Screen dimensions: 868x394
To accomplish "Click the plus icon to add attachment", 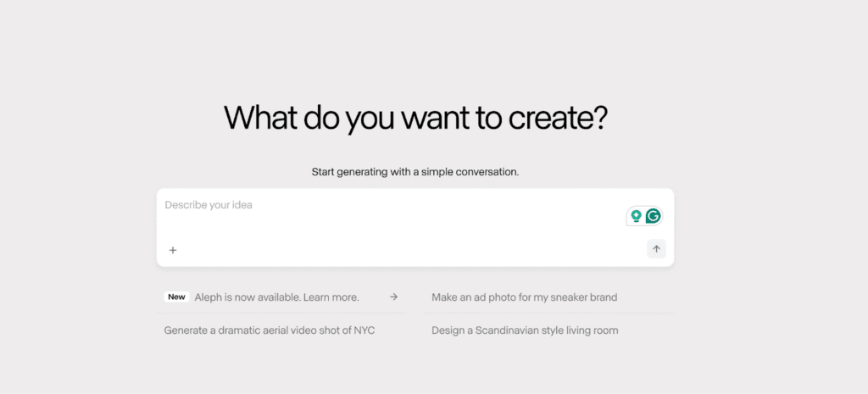I will (x=173, y=250).
